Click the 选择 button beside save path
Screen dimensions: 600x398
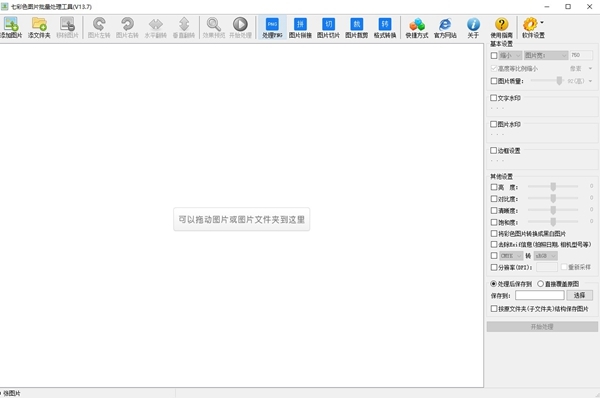click(x=579, y=295)
